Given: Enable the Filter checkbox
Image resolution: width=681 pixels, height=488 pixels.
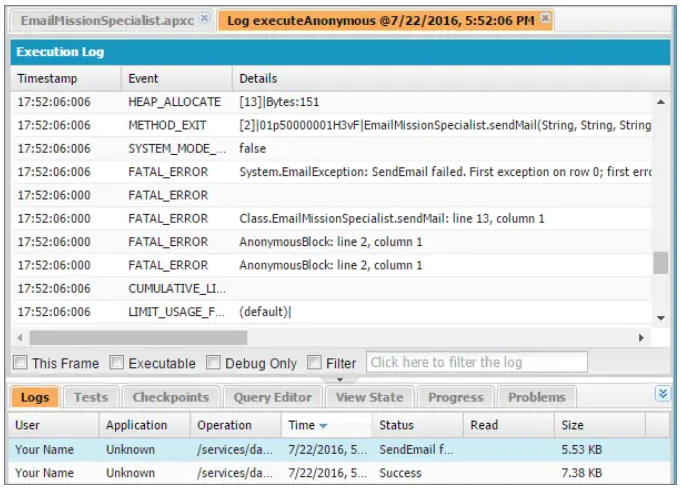Looking at the screenshot, I should 314,362.
